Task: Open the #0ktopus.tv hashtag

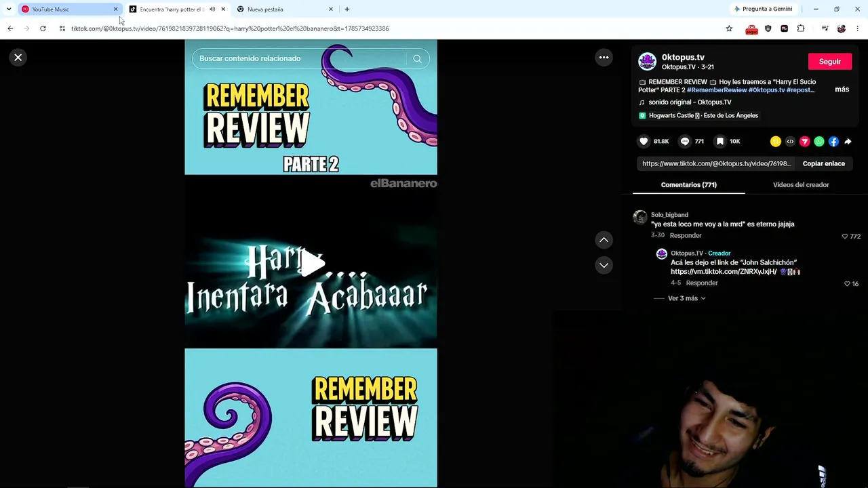Action: point(766,90)
